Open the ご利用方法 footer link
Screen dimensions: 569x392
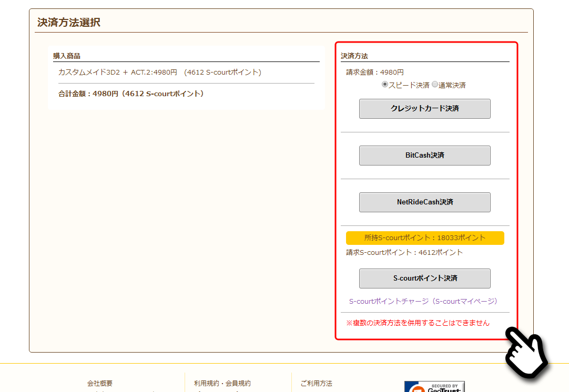316,384
